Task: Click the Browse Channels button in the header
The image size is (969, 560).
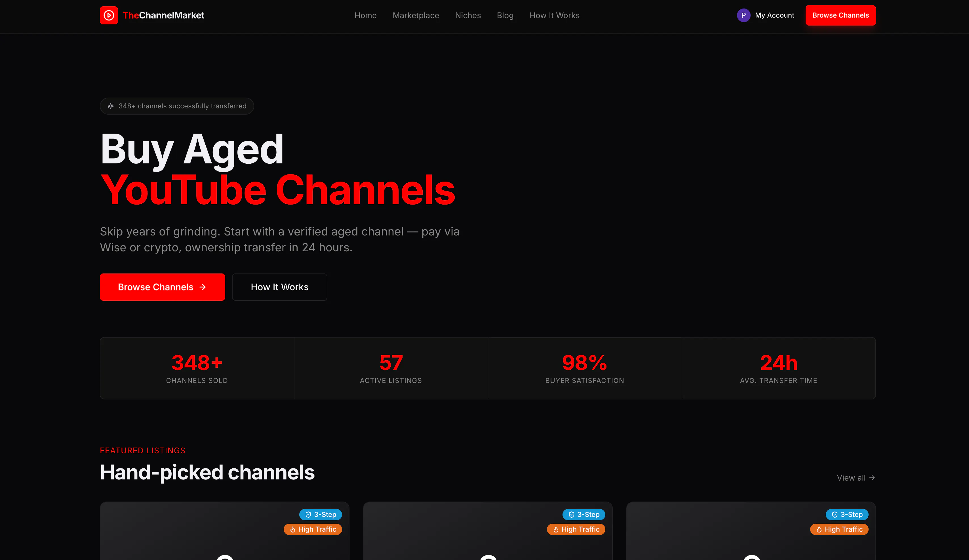Action: (840, 15)
